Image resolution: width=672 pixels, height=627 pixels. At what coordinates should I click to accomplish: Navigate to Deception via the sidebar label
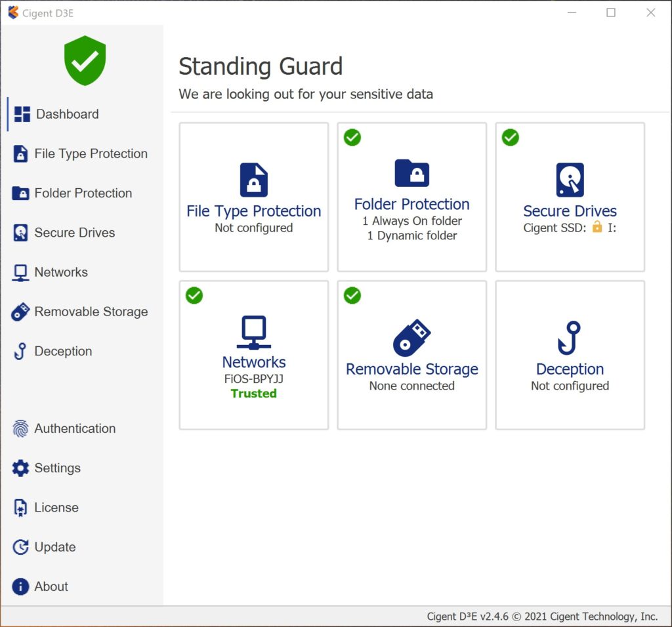tap(63, 351)
